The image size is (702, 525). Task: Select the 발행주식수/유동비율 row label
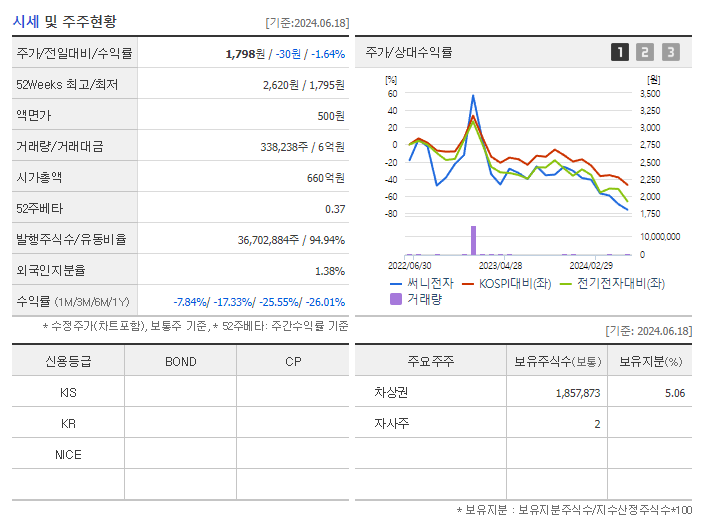(71, 239)
